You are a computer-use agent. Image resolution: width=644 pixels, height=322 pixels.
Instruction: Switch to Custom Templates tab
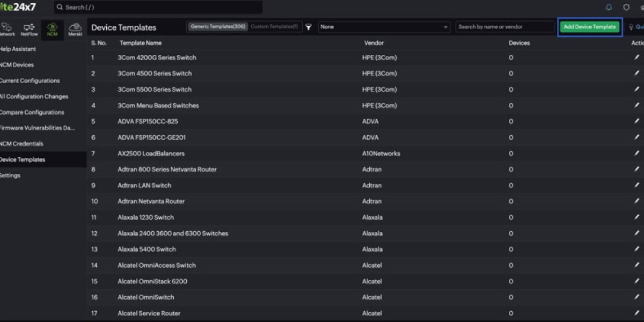(274, 26)
